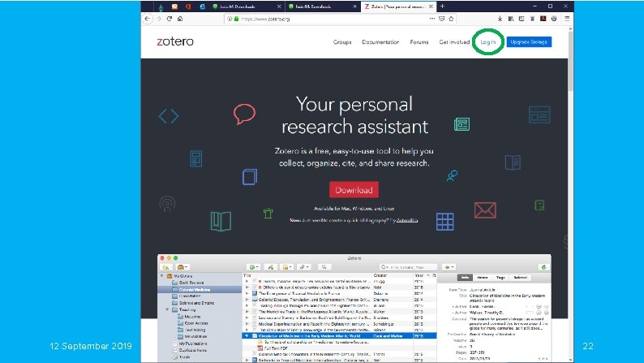Collapse My Library tree in Zotero screenshot
Viewport: 644px width, 363px height.
click(162, 276)
